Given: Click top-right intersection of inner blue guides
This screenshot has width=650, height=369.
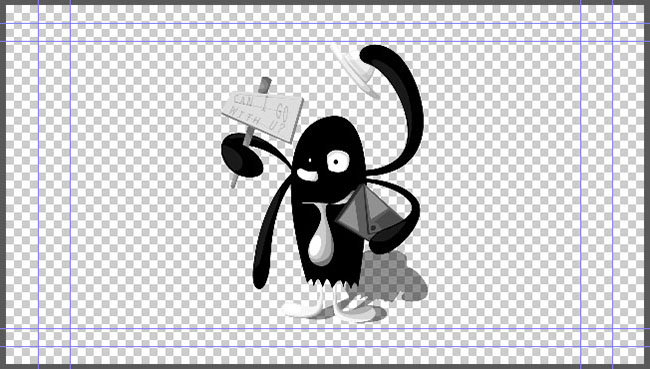Looking at the screenshot, I should pyautogui.click(x=580, y=41).
